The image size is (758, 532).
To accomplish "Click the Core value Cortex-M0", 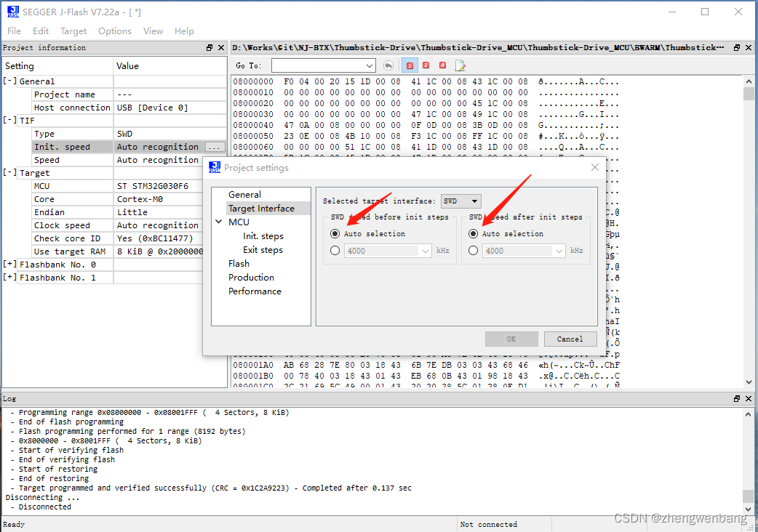I will (x=140, y=199).
